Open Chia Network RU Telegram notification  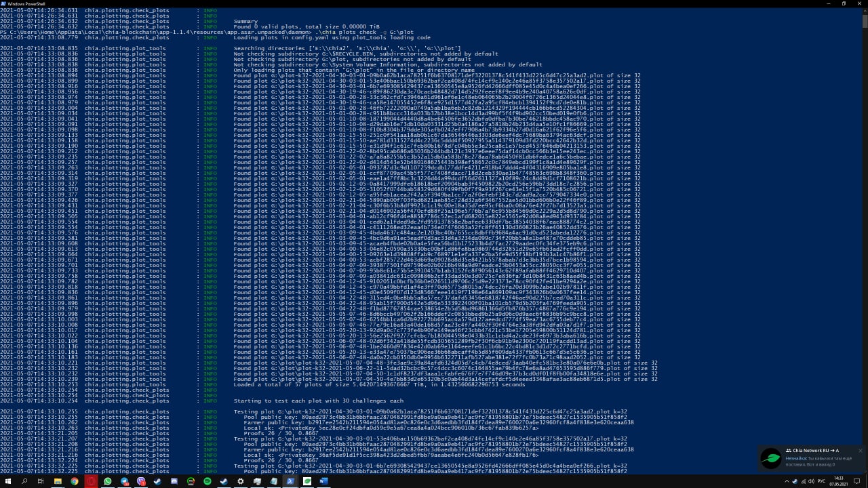click(x=812, y=458)
